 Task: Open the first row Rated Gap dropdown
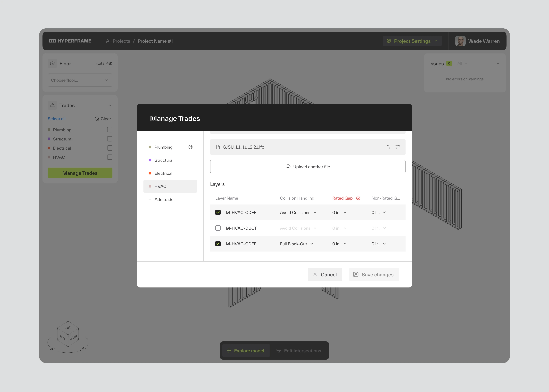339,212
